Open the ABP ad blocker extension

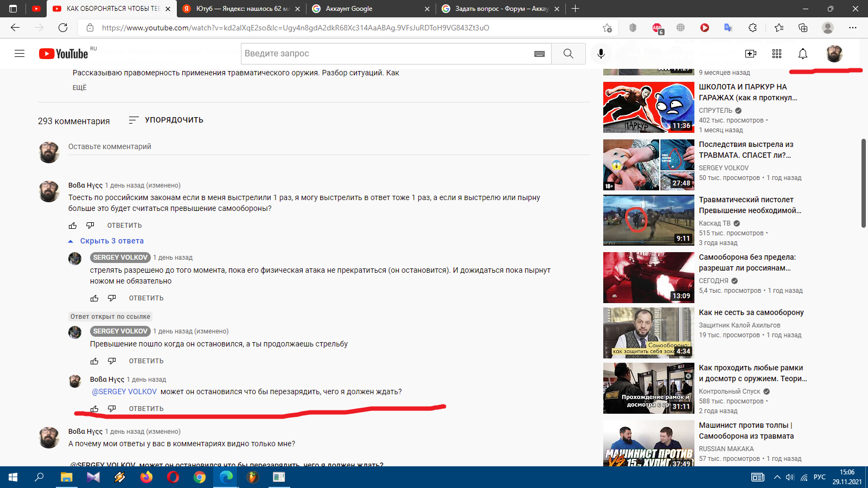657,28
